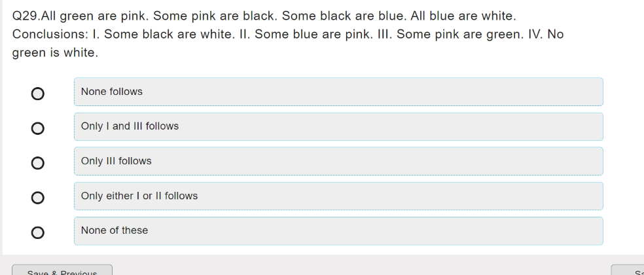Choose the Only I and III follows radio

coord(38,129)
